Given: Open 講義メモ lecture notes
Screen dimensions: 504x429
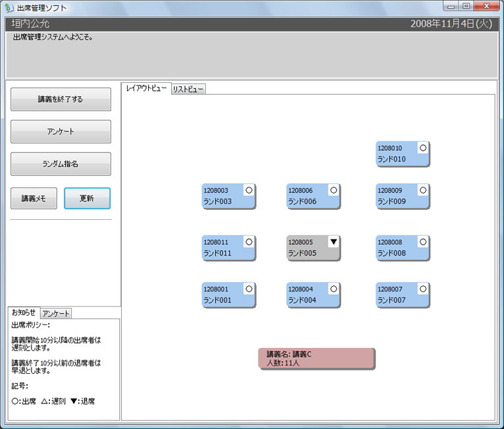Looking at the screenshot, I should click(34, 198).
